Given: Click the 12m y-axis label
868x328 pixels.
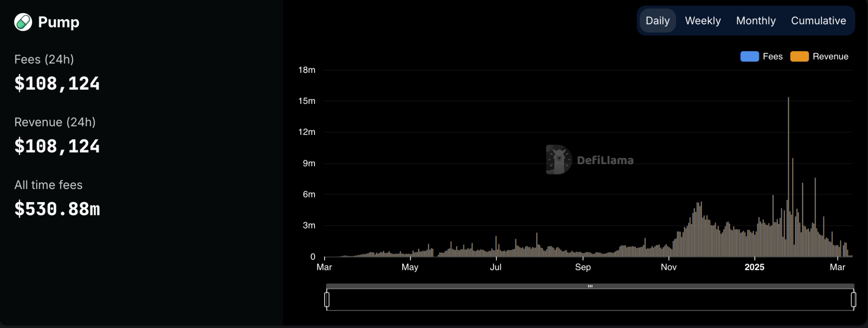Looking at the screenshot, I should point(307,132).
